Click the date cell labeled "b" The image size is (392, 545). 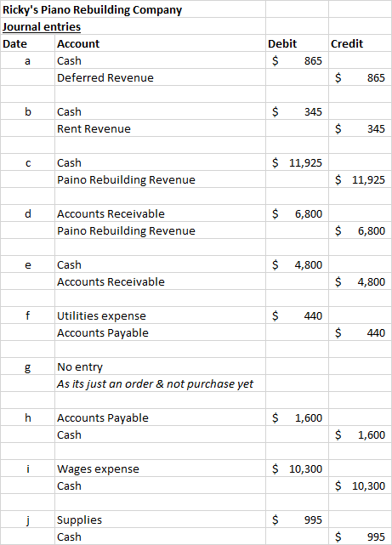click(x=27, y=111)
